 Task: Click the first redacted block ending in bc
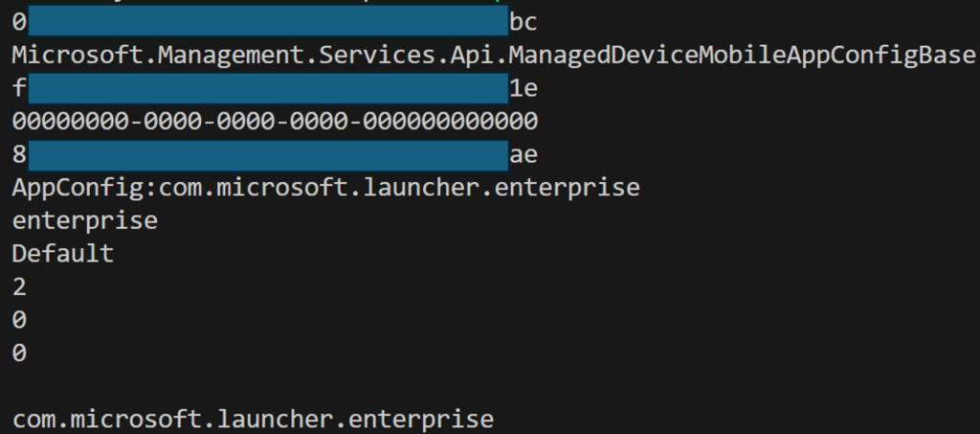point(269,22)
